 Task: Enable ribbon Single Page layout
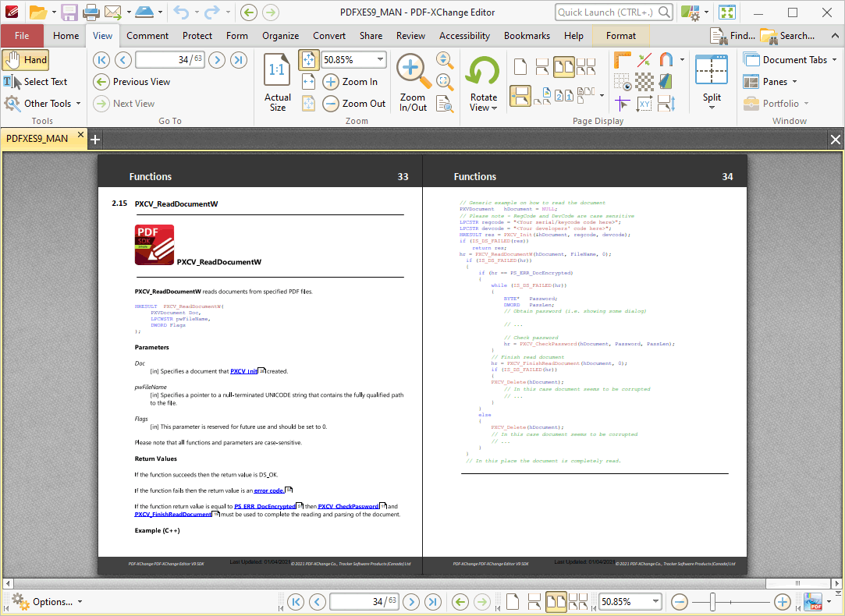[x=520, y=67]
